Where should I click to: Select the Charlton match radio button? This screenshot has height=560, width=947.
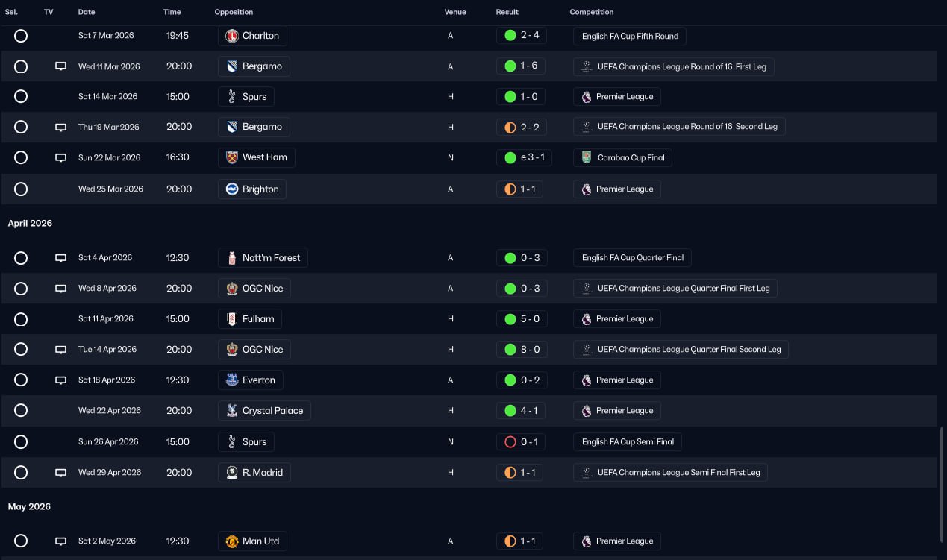(21, 36)
